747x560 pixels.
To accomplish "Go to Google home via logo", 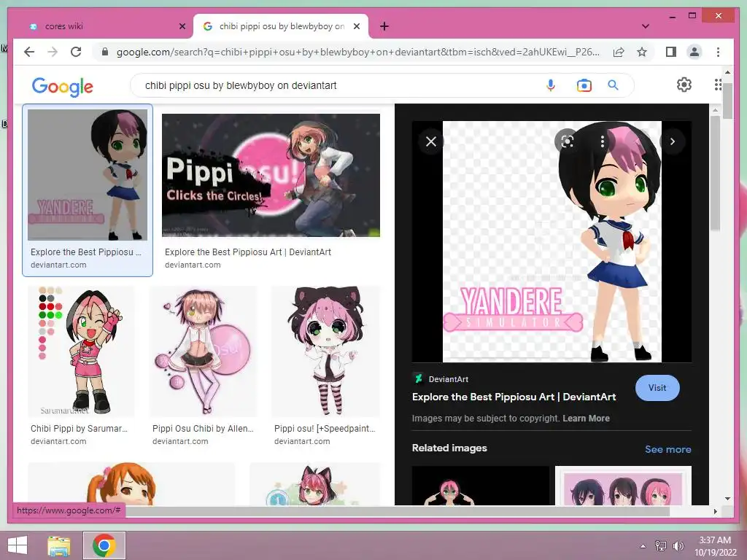I will (x=63, y=86).
